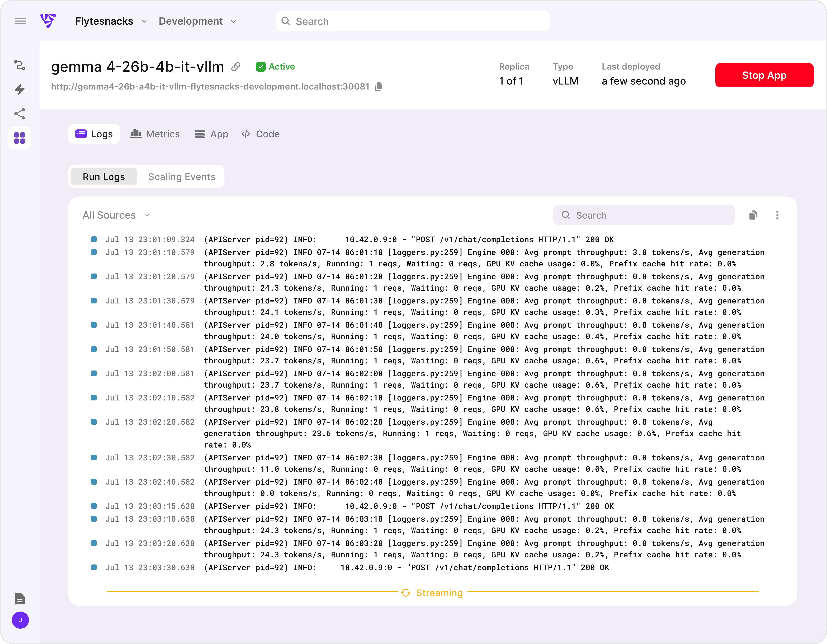
Task: Switch to the Logs tab
Action: coord(94,134)
